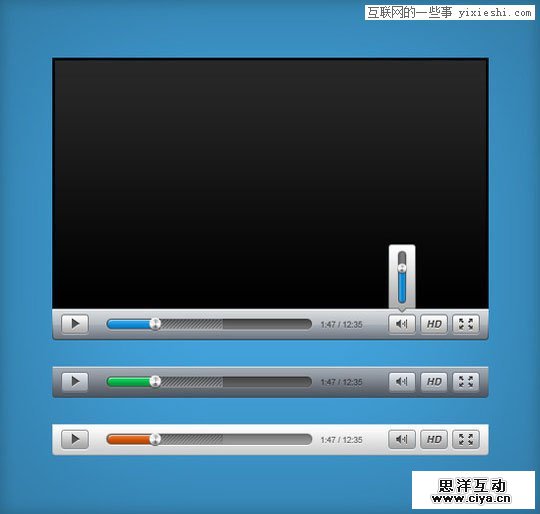This screenshot has height=514, width=540.
Task: Play using the orange-progress bar's play button
Action: point(75,439)
